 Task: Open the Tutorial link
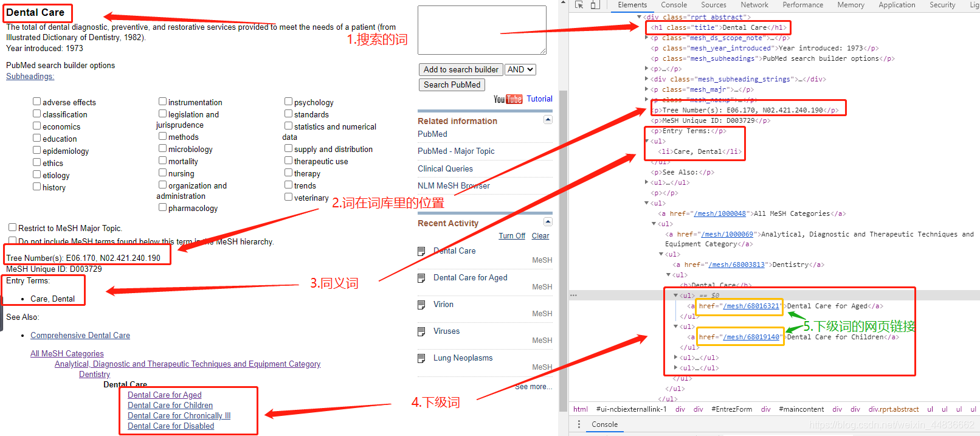539,99
